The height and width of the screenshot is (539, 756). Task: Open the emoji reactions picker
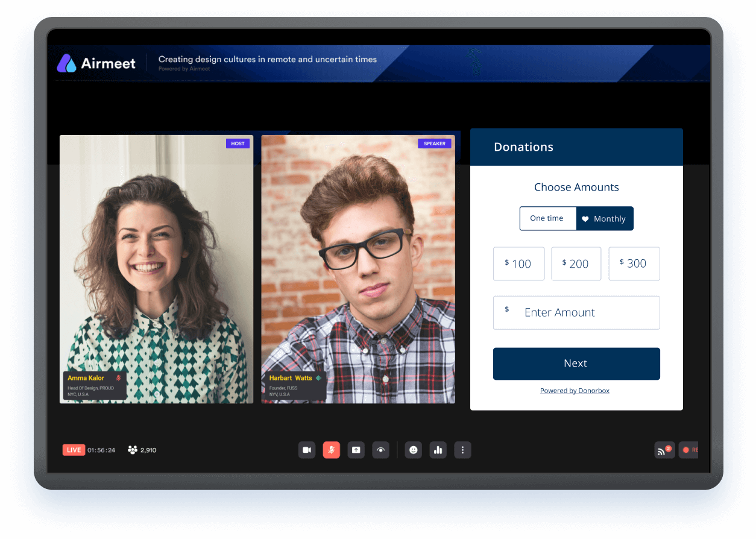tap(413, 450)
